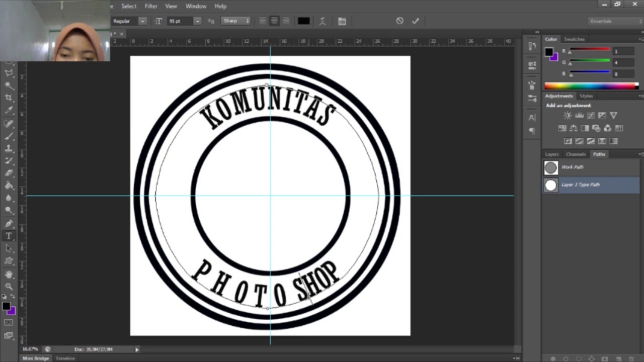Add a Color Balance adjustment
Viewport: 644px width, 362px height.
click(x=574, y=128)
